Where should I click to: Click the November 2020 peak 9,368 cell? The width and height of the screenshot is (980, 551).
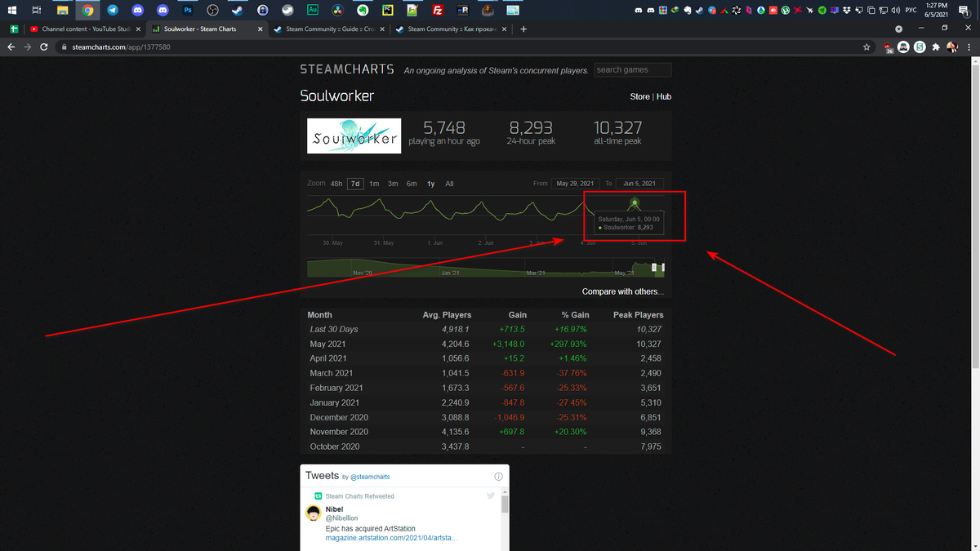(x=652, y=432)
